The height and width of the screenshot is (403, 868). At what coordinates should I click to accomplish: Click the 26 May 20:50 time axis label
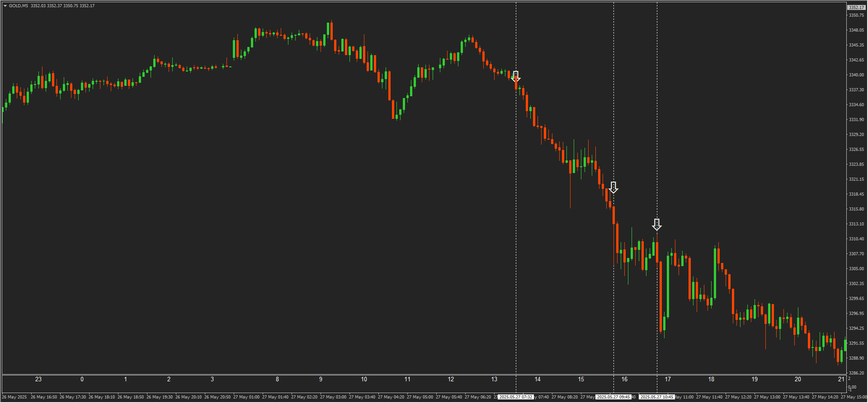(x=217, y=398)
